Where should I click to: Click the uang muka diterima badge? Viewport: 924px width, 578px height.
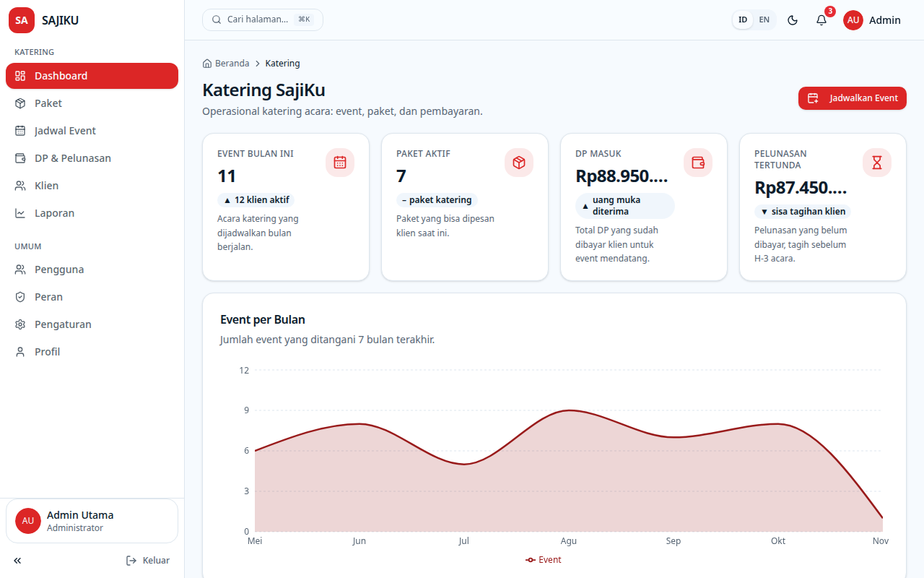click(625, 206)
